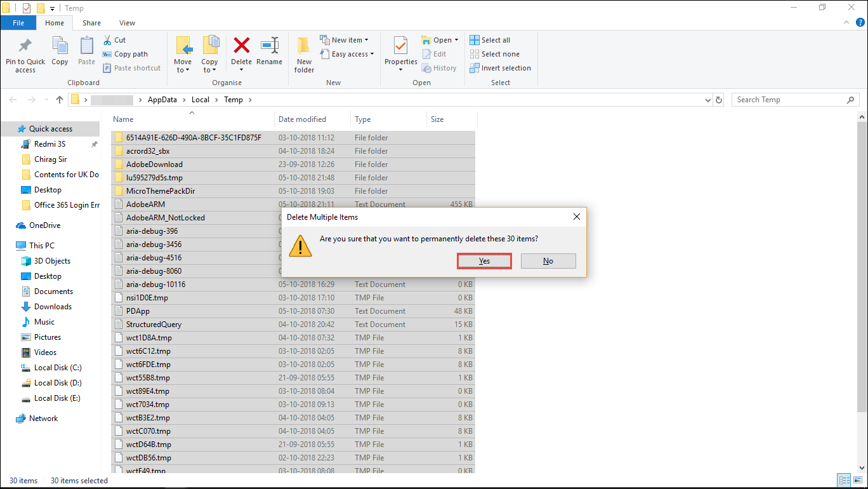Click Invert selection in the ribbon

point(500,68)
